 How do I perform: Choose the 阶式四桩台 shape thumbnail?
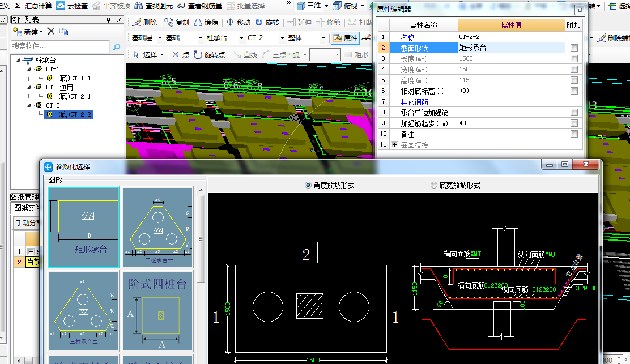pos(158,311)
